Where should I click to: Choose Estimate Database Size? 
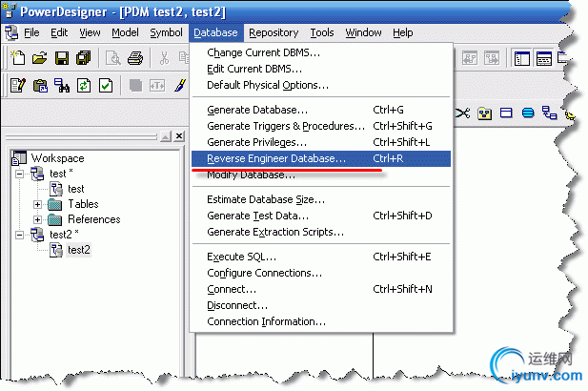[321, 199]
